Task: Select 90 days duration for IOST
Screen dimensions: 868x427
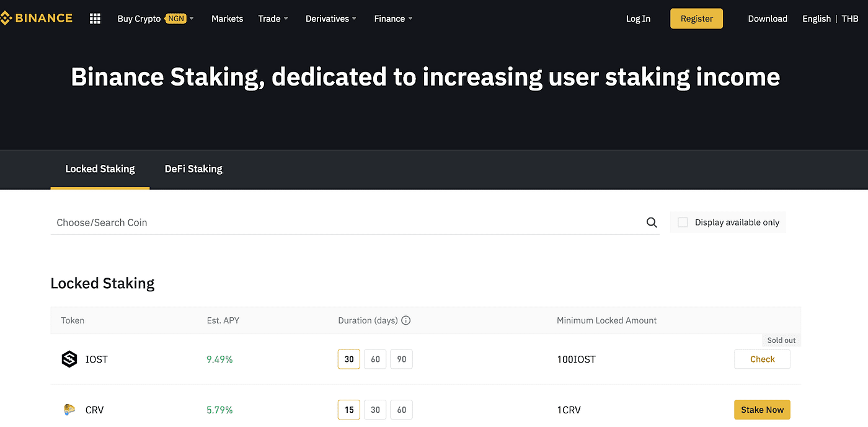Action: pyautogui.click(x=401, y=359)
